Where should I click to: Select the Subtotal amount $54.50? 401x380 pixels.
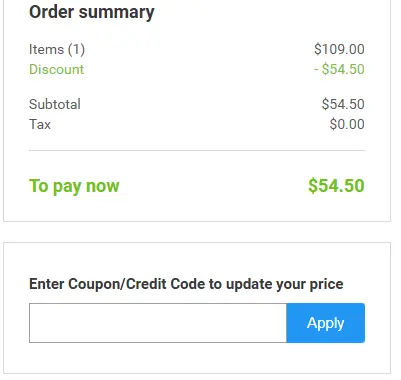coord(343,104)
